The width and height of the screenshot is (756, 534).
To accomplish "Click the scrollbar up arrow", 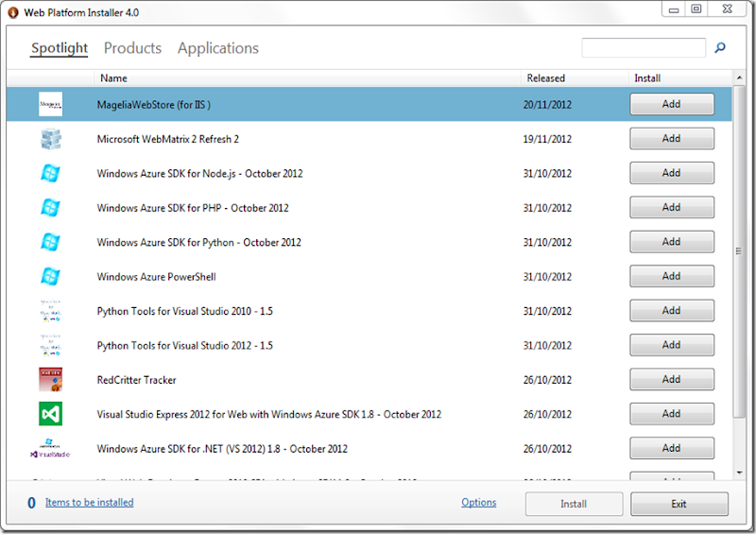I will tap(739, 78).
